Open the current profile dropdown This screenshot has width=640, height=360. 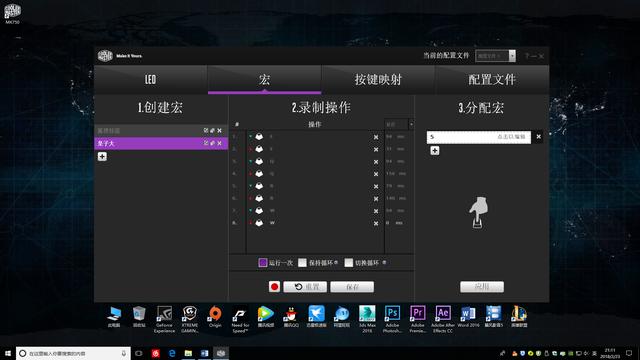[512, 56]
